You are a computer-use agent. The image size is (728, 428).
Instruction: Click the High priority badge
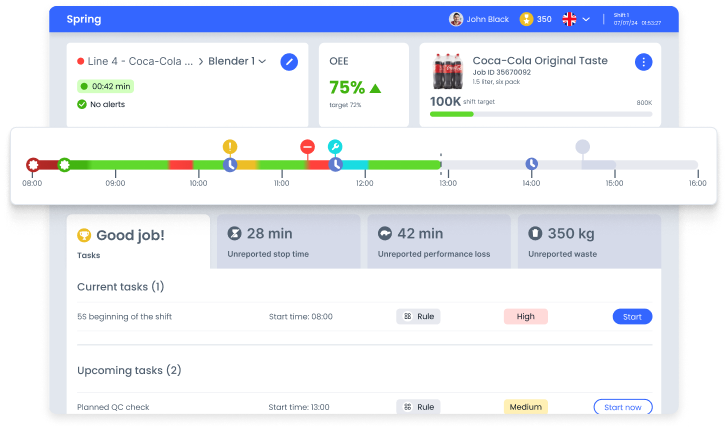526,317
